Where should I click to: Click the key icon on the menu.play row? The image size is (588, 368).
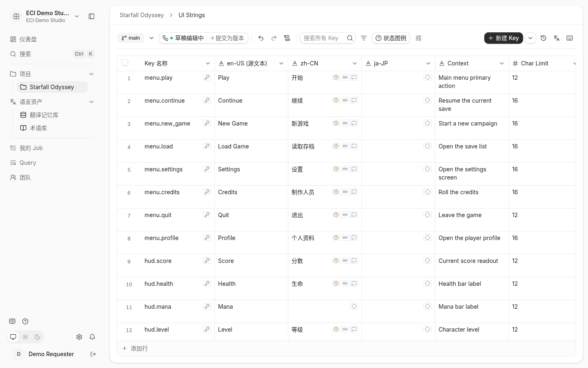[207, 77]
